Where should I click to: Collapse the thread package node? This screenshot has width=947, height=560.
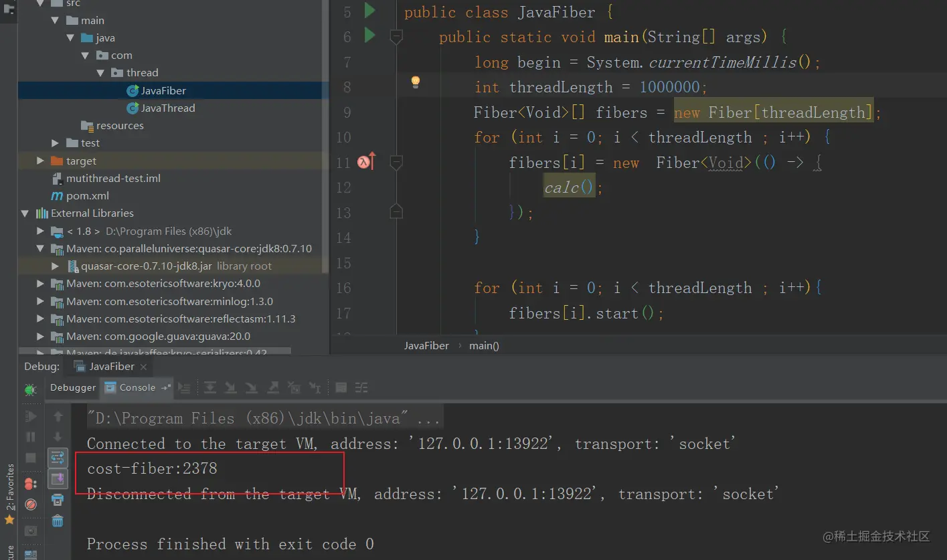pyautogui.click(x=101, y=73)
